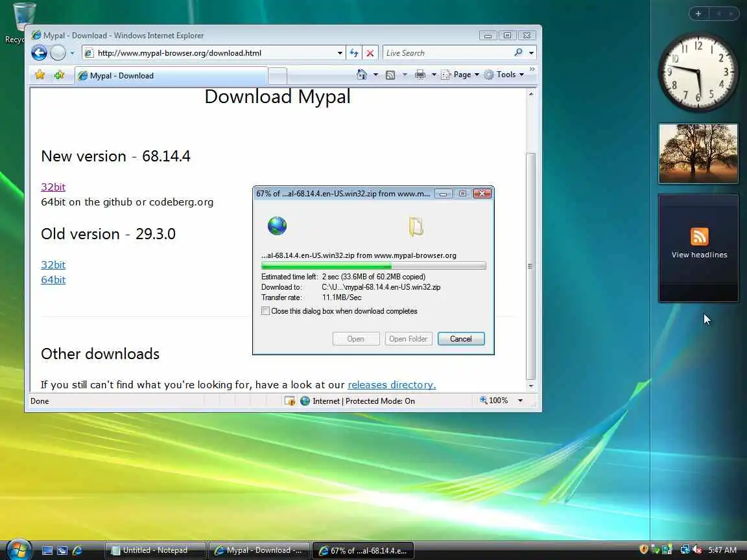Refresh the page using the blue arrows icon
Screen dimensions: 747x560
pos(354,53)
